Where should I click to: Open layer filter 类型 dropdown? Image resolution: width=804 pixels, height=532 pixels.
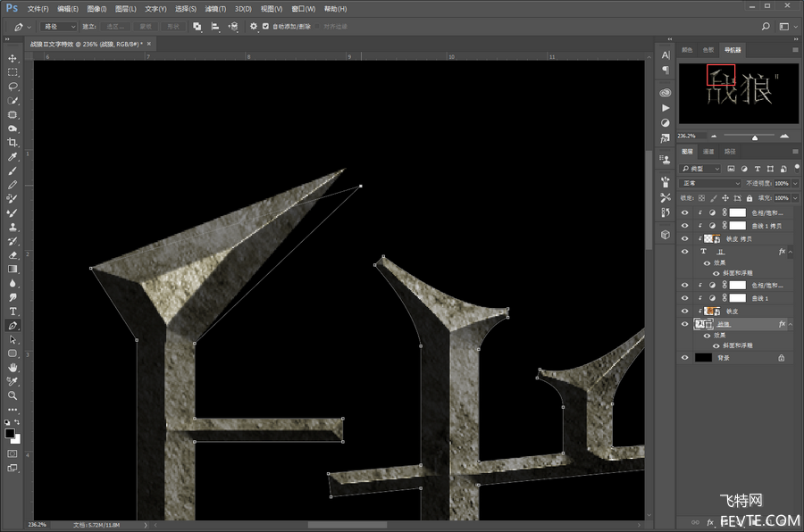701,169
